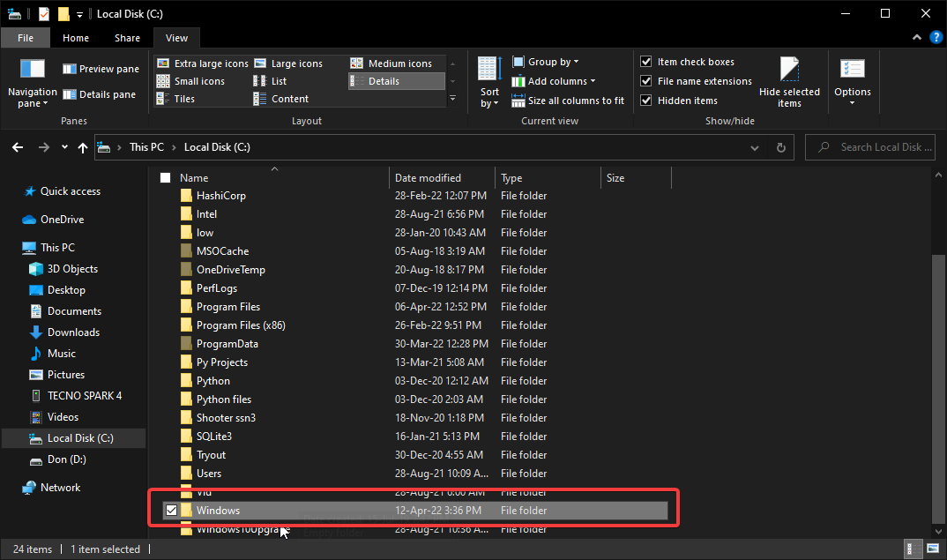Open the Options button
Image resolution: width=947 pixels, height=560 pixels.
[x=852, y=82]
